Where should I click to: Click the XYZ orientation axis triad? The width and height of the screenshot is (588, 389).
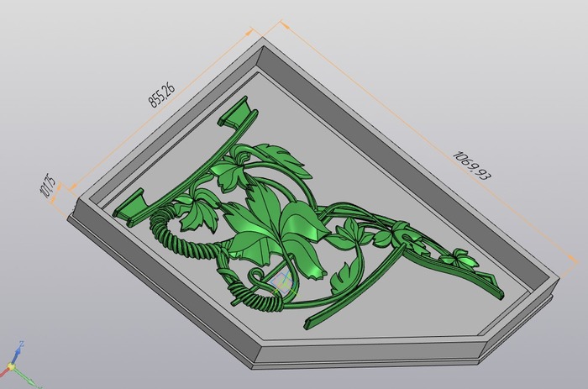coord(19,365)
